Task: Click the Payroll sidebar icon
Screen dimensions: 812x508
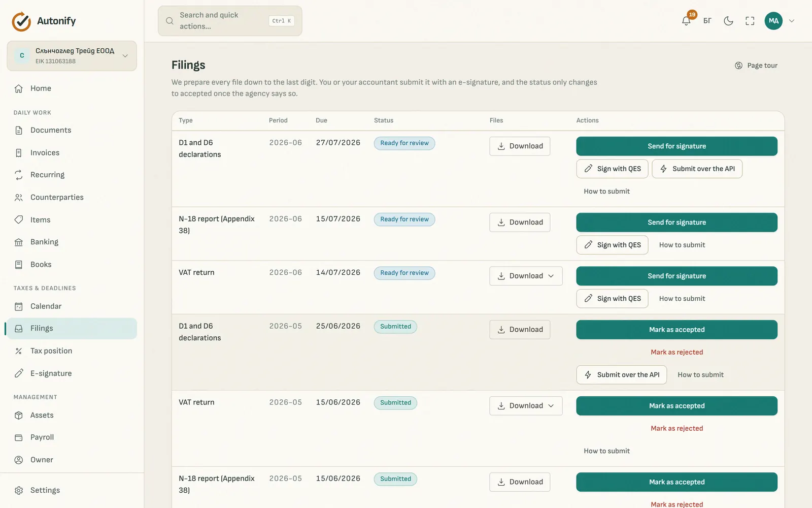Action: point(19,437)
